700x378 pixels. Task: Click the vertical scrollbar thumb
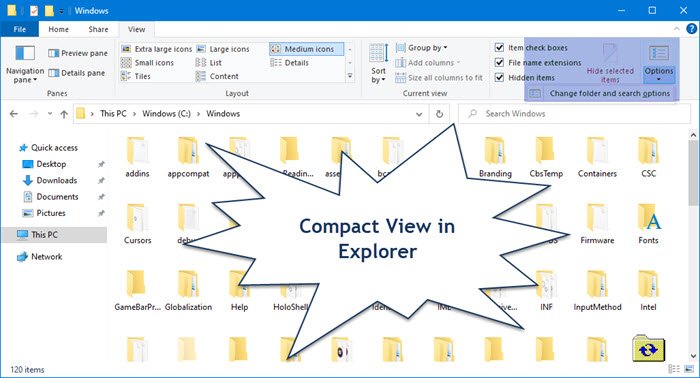pyautogui.click(x=693, y=172)
